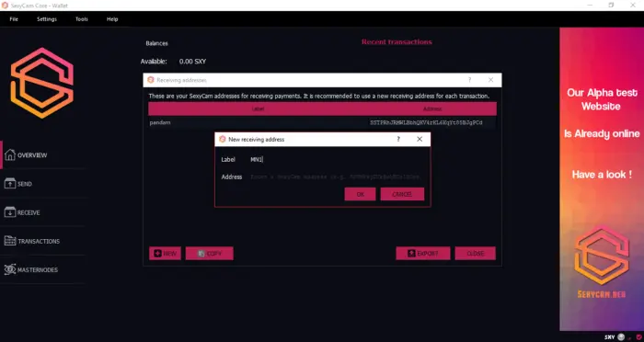Click the SexyCam.net link on the banner
Viewport: 644px width, 342px height.
pos(602,294)
